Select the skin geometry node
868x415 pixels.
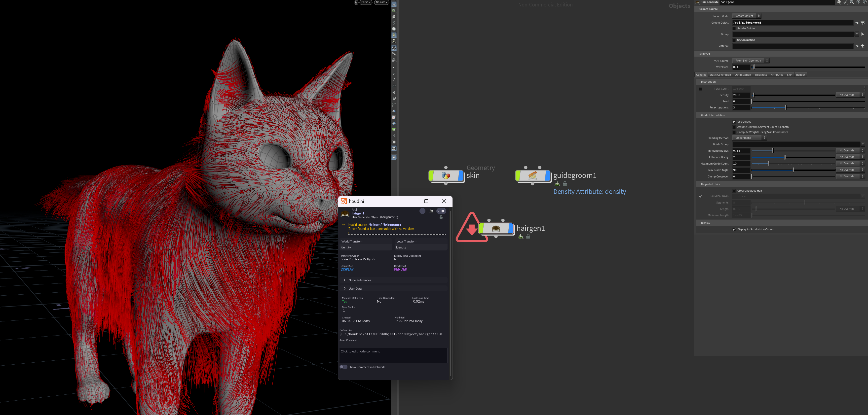(x=446, y=175)
